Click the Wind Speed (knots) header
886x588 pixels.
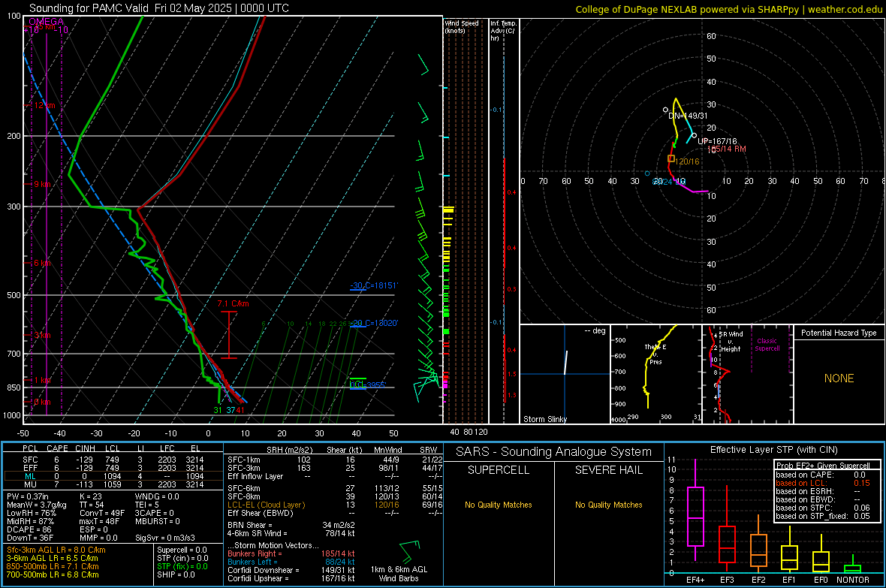coord(462,26)
